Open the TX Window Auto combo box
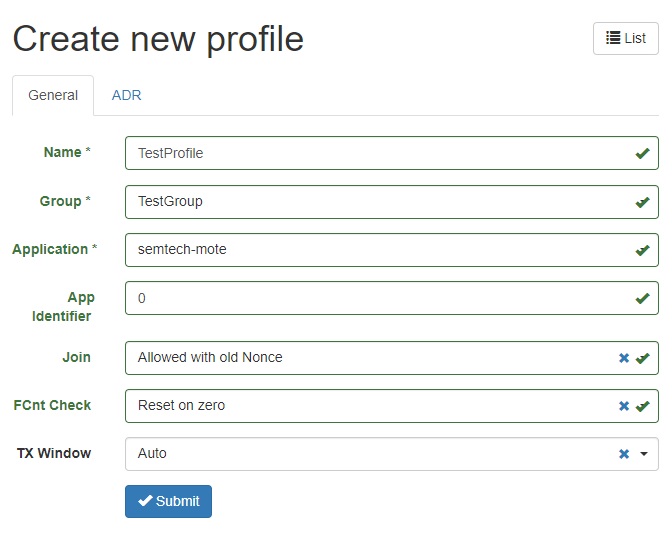Image resolution: width=669 pixels, height=539 pixels. (370, 454)
